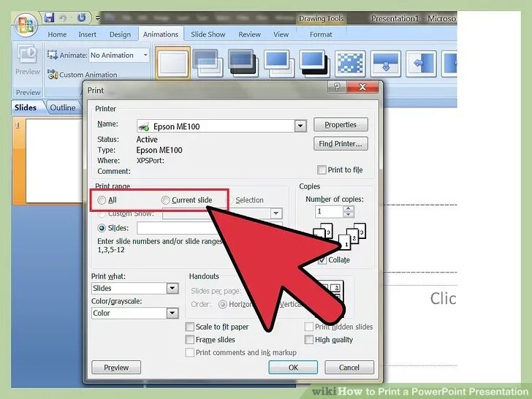Select the third dark fade transition effect
The height and width of the screenshot is (399, 532).
pos(243,63)
